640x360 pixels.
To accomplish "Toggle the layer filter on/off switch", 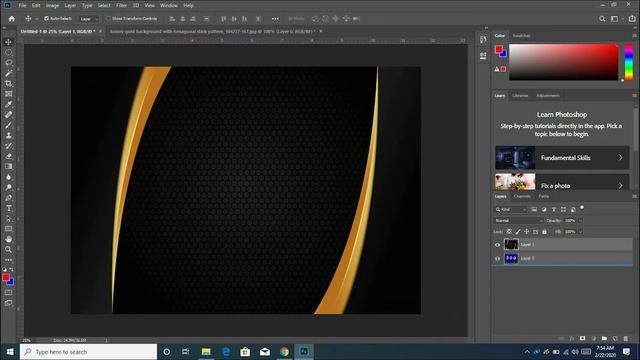I will click(x=582, y=208).
